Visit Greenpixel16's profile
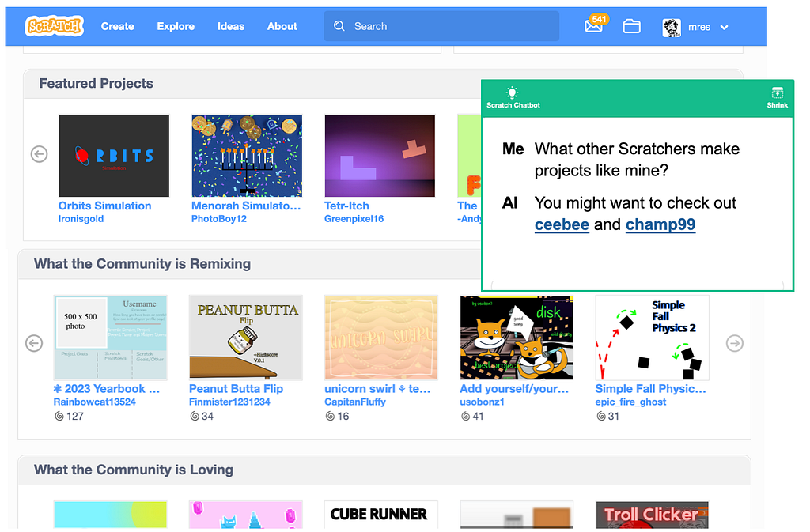The image size is (810, 532). [354, 219]
